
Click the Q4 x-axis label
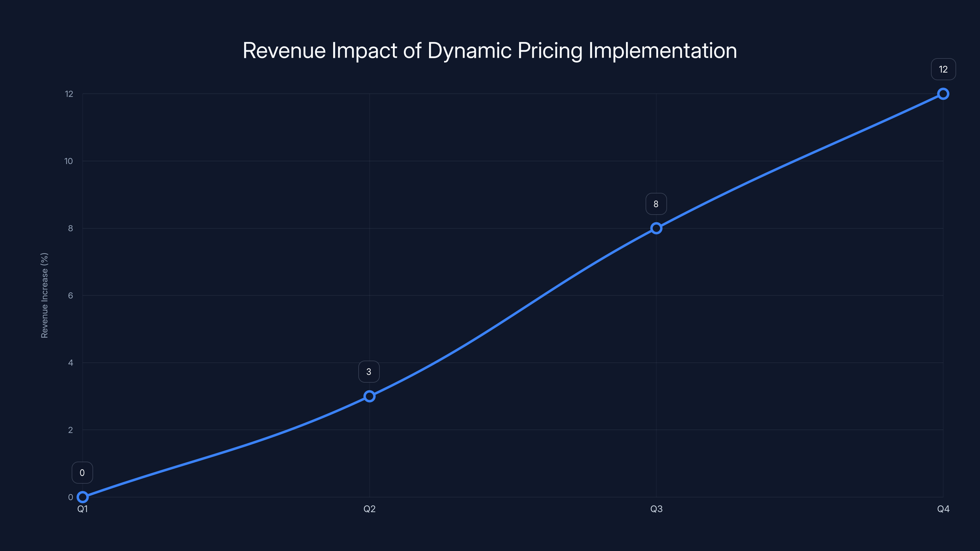[943, 509]
